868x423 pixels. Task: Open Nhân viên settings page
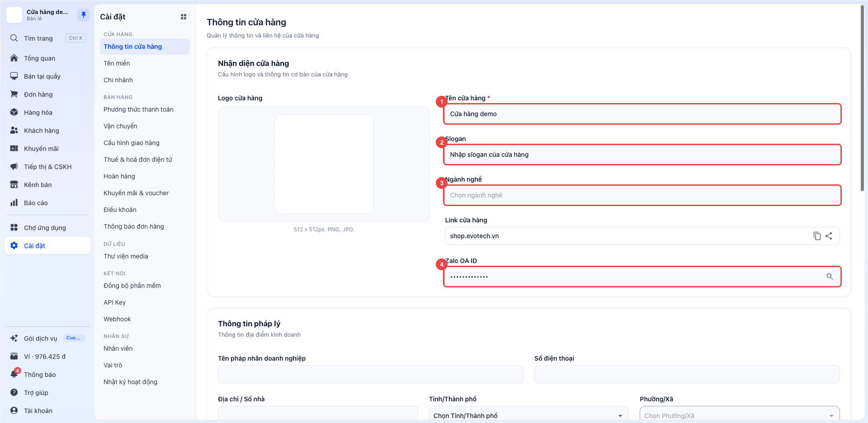(145, 348)
